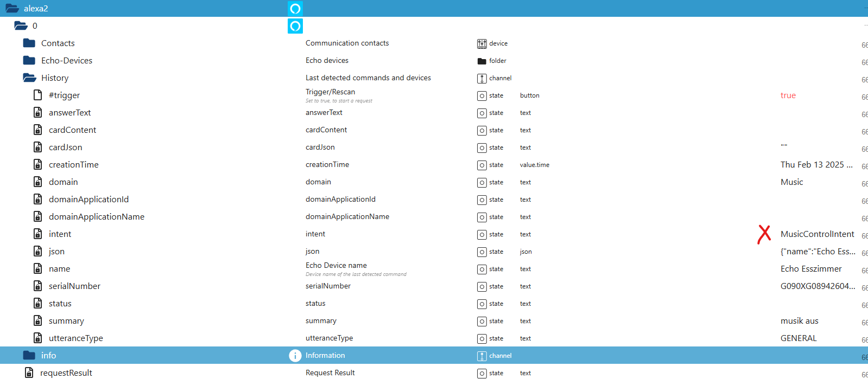Click the state type icon in cardContent row
Viewport: 868px width, 379px height.
pyautogui.click(x=482, y=131)
